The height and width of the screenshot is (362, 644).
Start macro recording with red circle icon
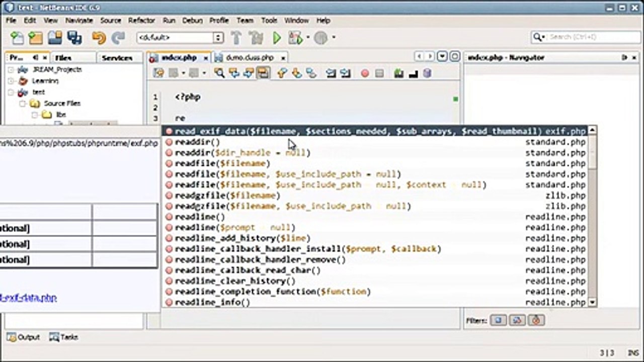365,73
